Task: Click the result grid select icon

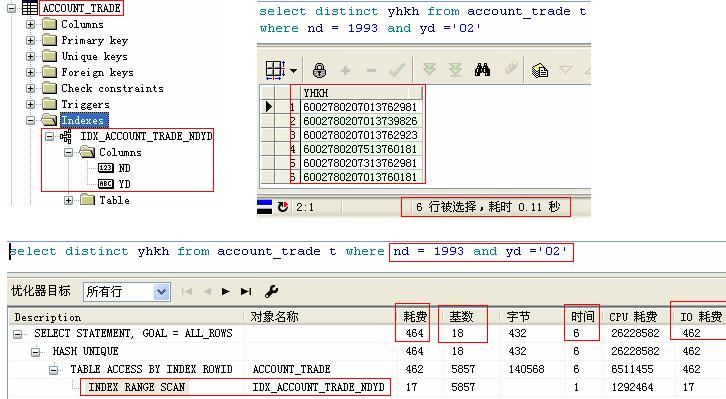Action: (275, 70)
